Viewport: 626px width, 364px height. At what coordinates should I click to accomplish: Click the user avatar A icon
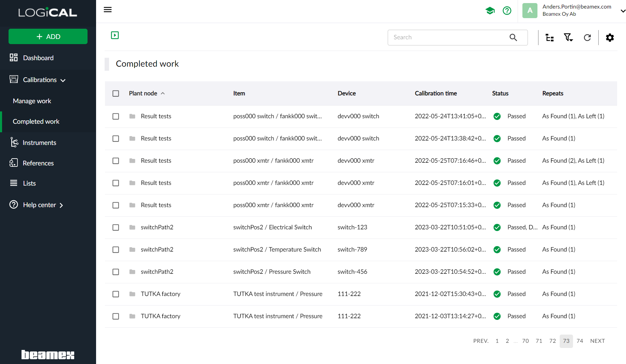click(x=530, y=11)
